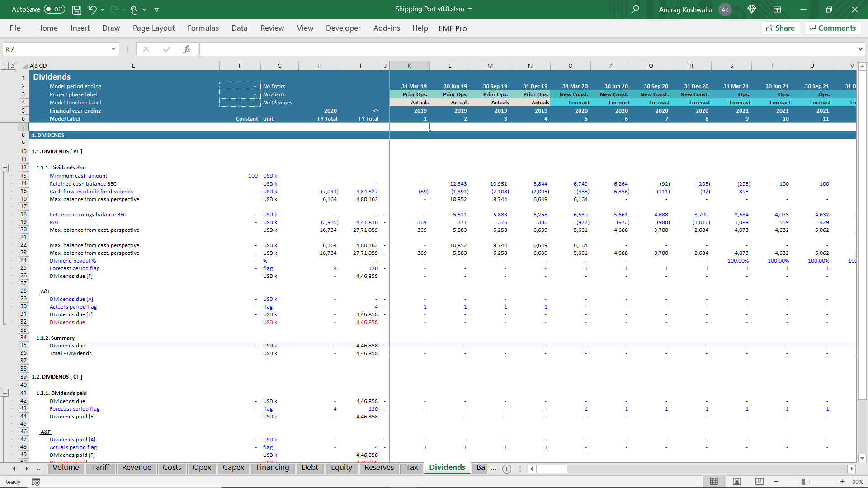This screenshot has width=868, height=488.
Task: Open the Name Box dropdown
Action: [x=113, y=49]
